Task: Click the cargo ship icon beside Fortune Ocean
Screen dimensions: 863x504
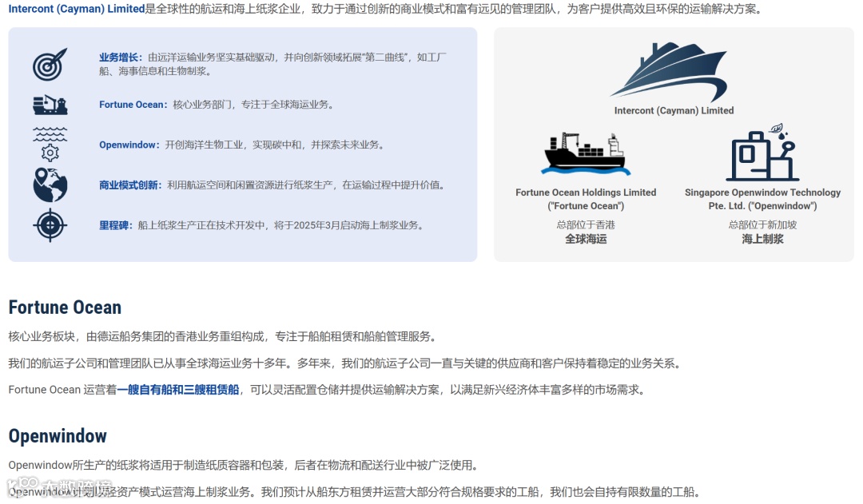Action: tap(50, 105)
